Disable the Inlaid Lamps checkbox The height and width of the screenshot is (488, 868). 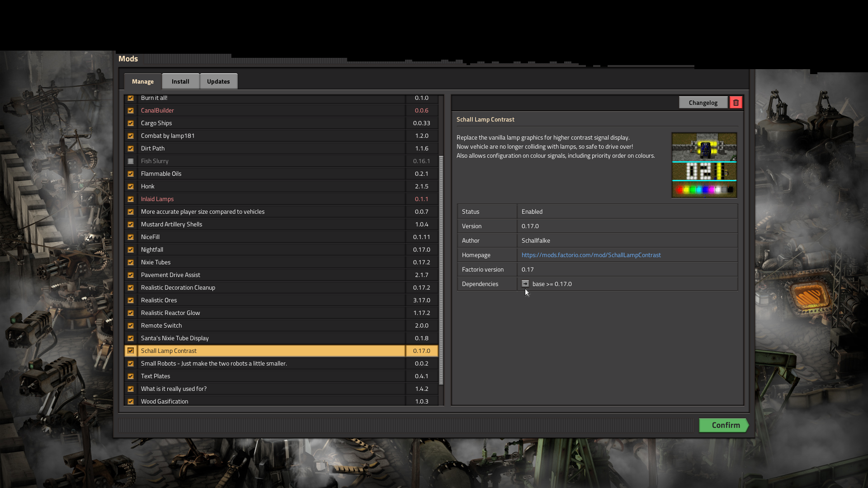[x=131, y=199]
